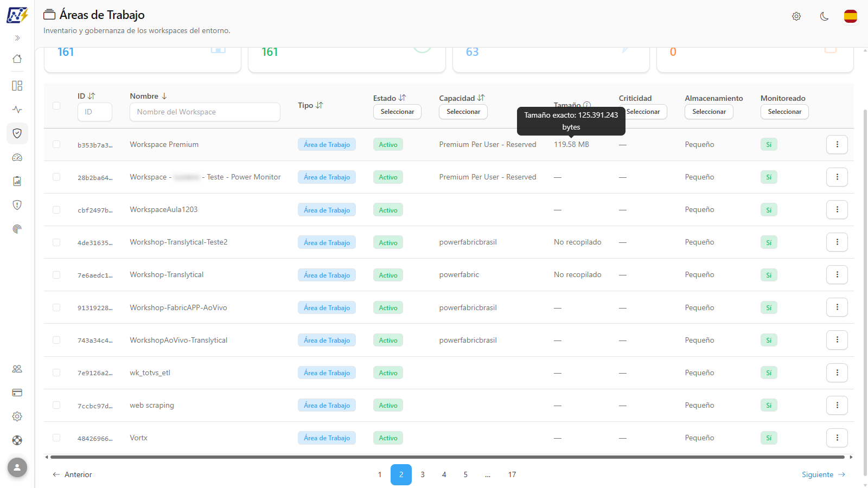Sort the table by the Nombre column
868x488 pixels.
pos(149,96)
